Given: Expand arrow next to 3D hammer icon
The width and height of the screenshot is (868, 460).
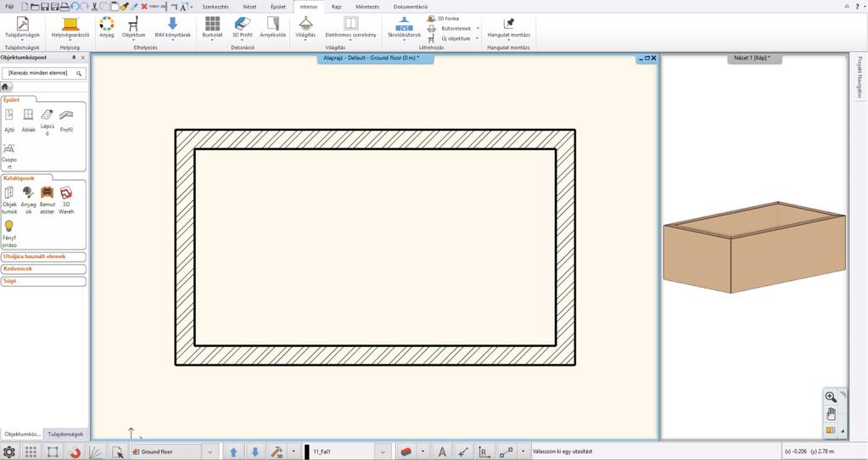Looking at the screenshot, I should pos(293,452).
